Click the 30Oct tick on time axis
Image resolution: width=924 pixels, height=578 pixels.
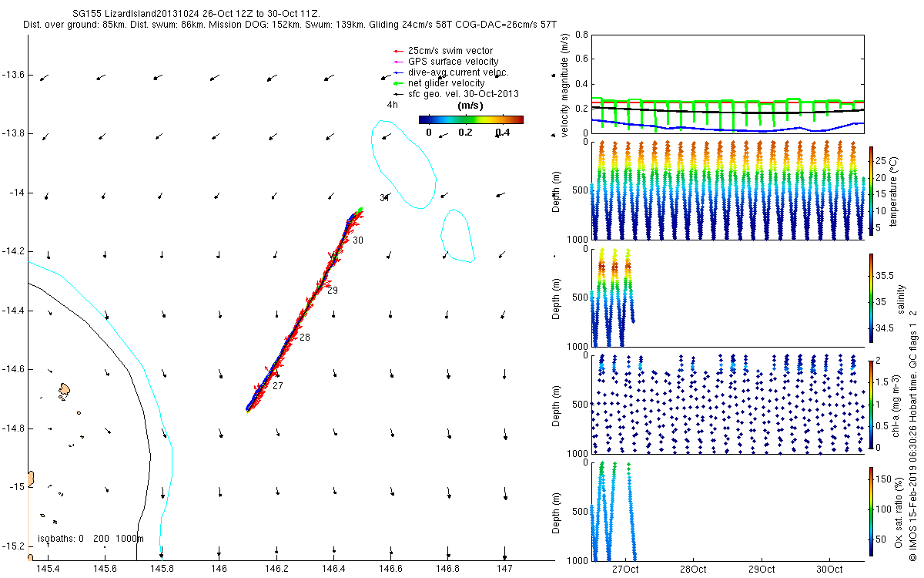[x=829, y=569]
